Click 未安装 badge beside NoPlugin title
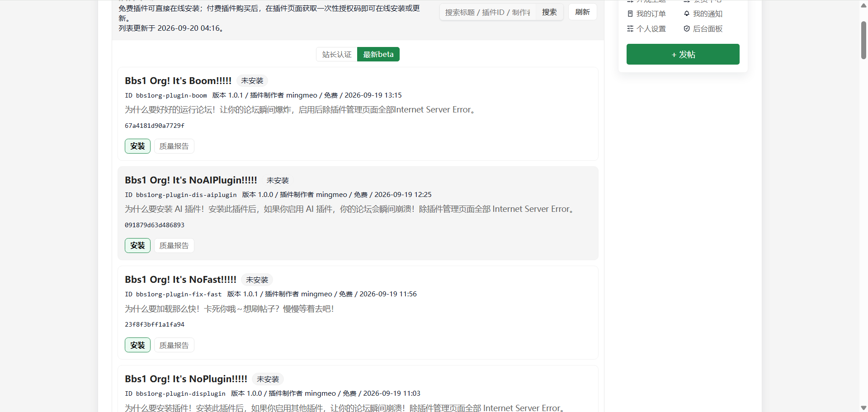Image resolution: width=868 pixels, height=412 pixels. [268, 379]
